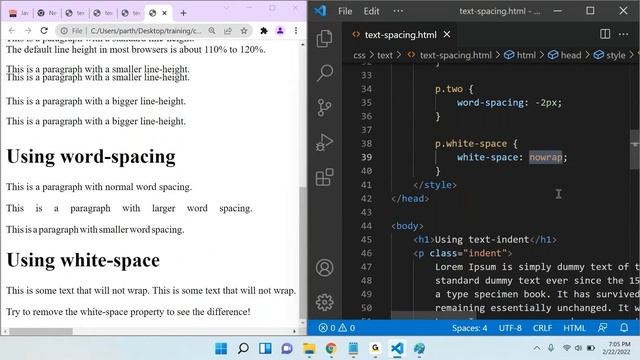Viewport: 640px width, 360px height.
Task: View site information File icon in Chrome
Action: [x=71, y=31]
